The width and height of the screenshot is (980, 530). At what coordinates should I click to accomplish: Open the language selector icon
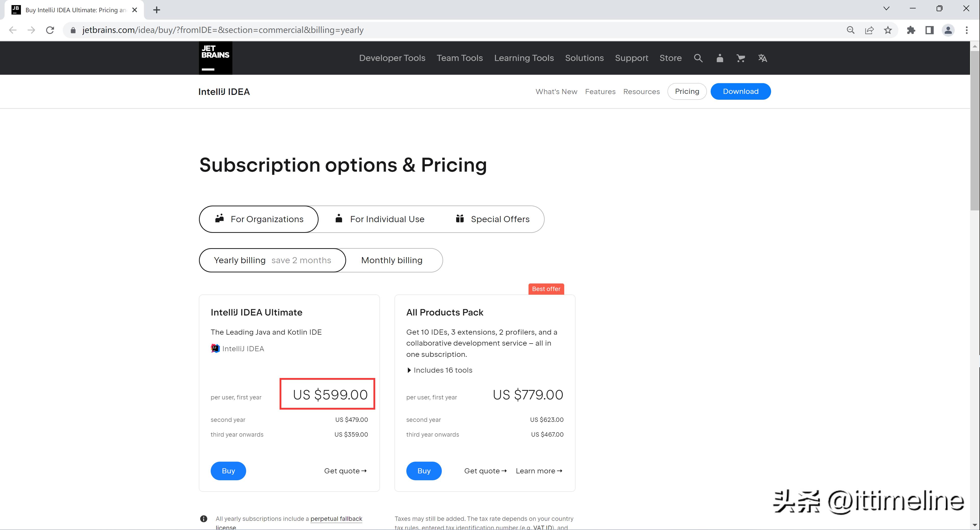pos(762,58)
